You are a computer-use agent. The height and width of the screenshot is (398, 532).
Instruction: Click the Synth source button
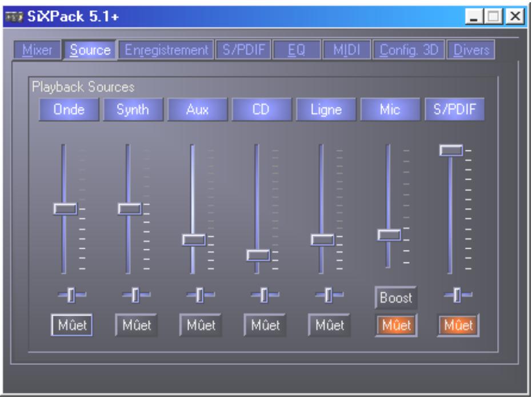133,110
